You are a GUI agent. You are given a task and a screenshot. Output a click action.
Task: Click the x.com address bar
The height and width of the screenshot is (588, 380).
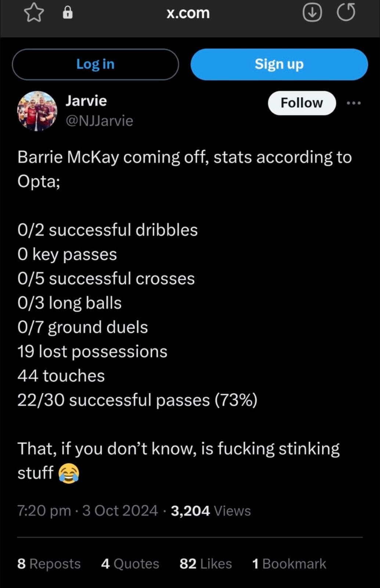[x=188, y=13]
